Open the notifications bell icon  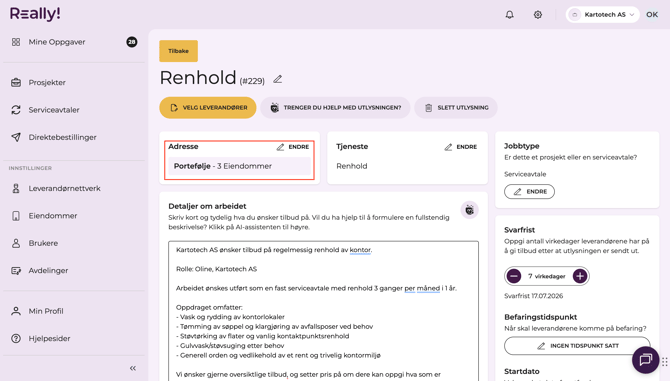[x=509, y=15]
